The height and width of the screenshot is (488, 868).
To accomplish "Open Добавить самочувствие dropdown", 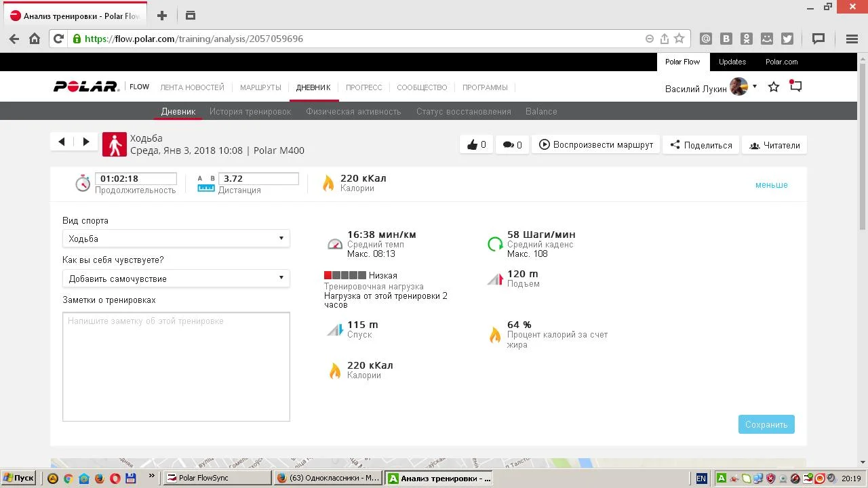I will 176,279.
